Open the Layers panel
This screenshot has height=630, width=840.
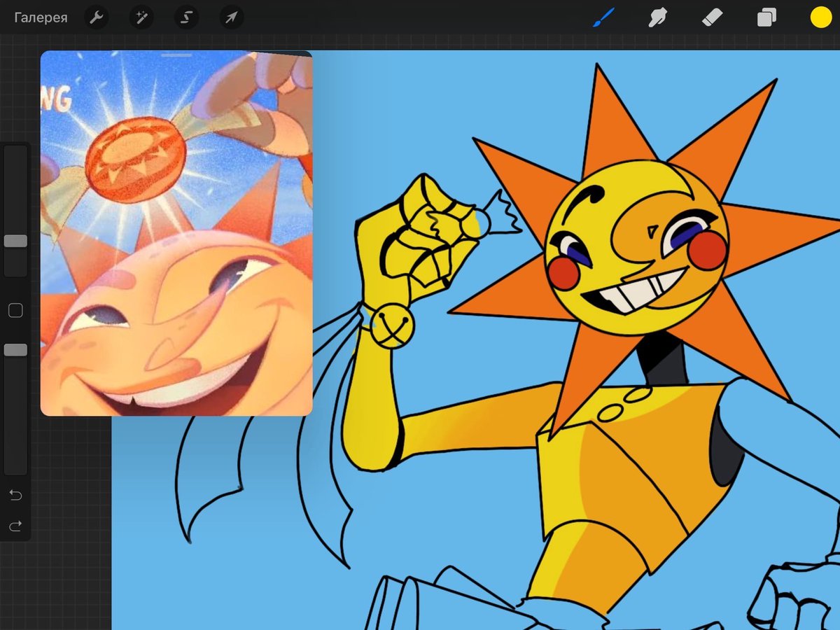[x=766, y=17]
